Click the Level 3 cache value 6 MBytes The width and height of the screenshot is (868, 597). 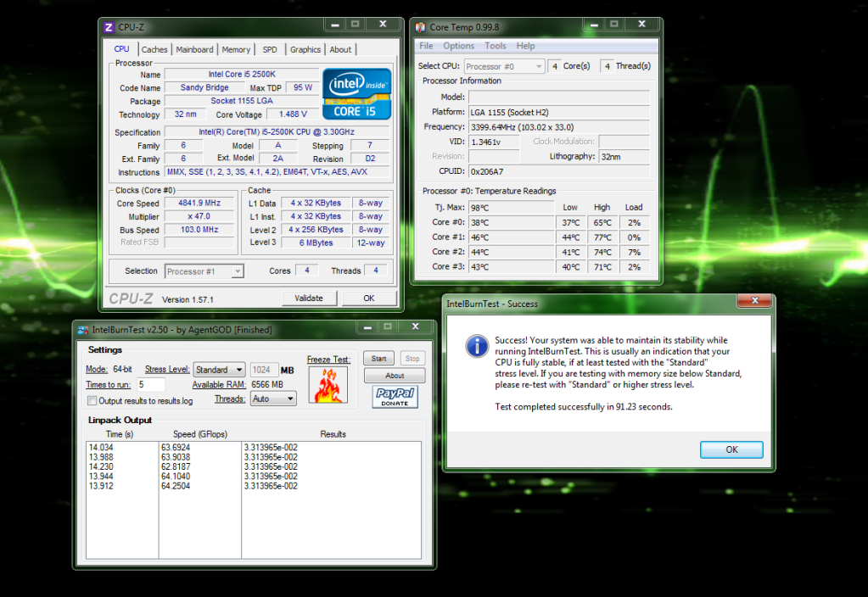click(316, 243)
